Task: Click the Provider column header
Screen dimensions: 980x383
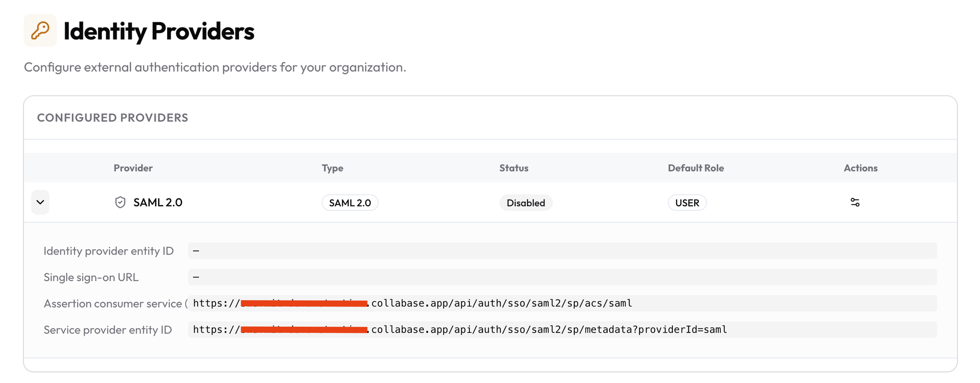Action: coord(133,168)
